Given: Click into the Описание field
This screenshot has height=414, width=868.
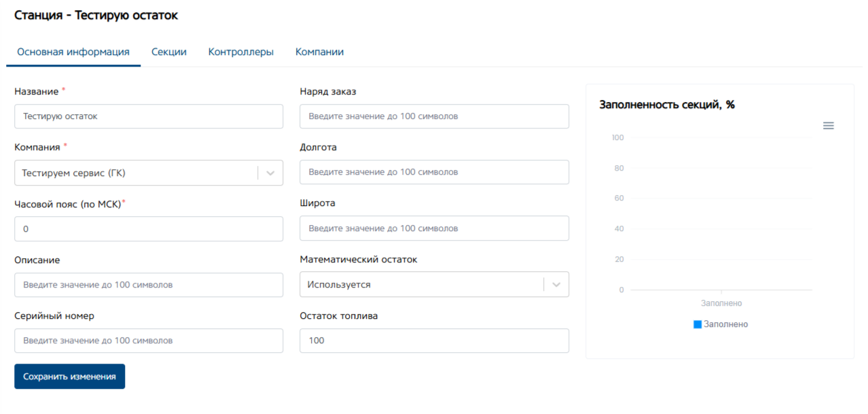Looking at the screenshot, I should pyautogui.click(x=149, y=285).
